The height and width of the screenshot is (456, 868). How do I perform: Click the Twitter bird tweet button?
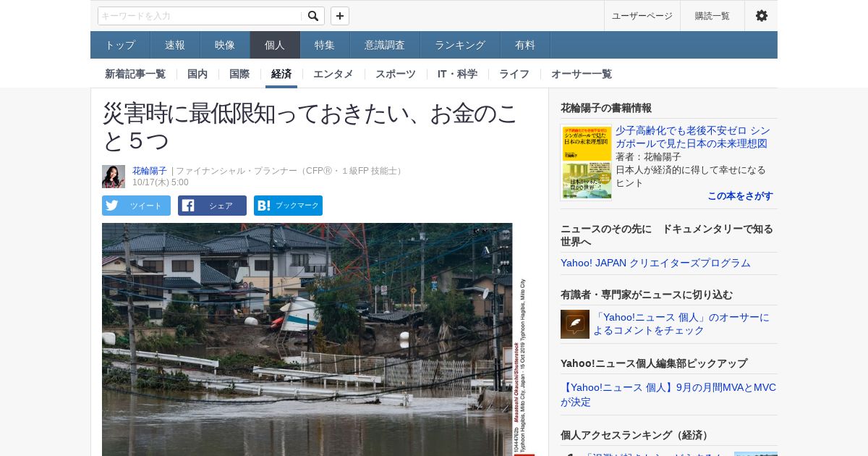pyautogui.click(x=136, y=206)
